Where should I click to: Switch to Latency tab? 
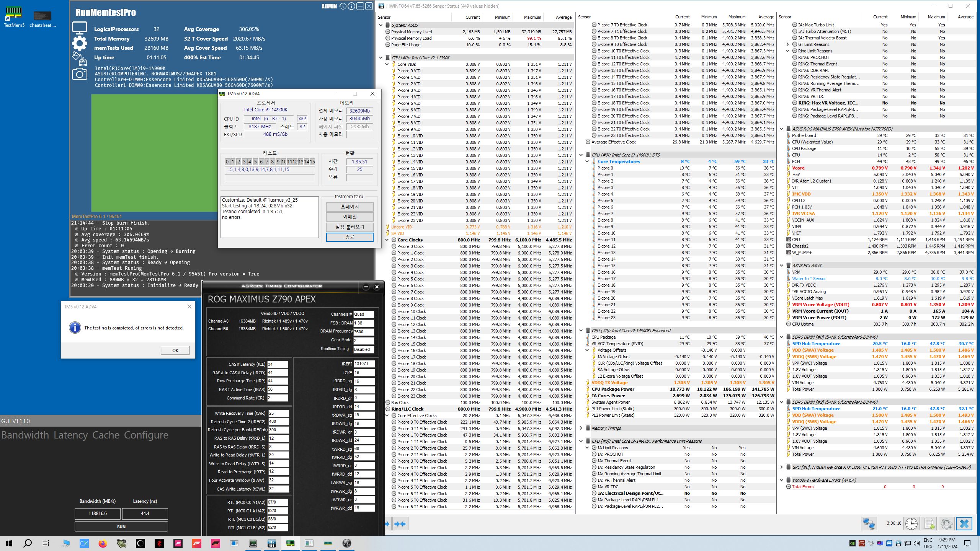[x=72, y=435]
